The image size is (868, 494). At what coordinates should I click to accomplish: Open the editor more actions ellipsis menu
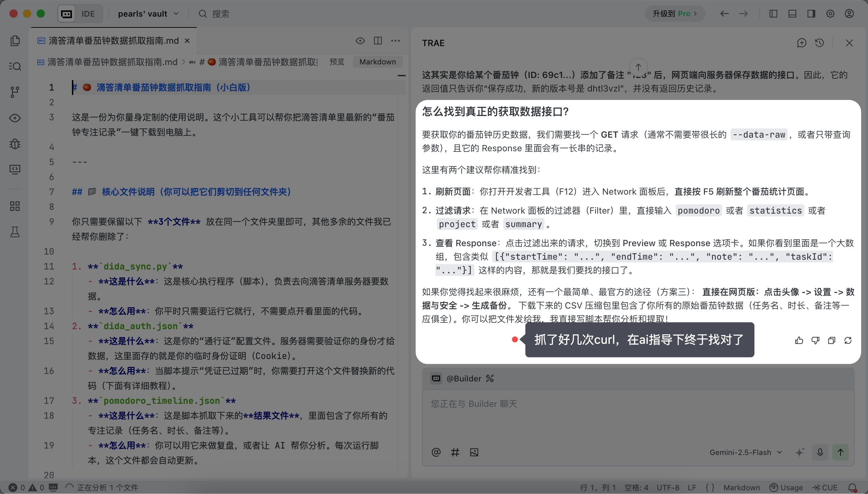[x=395, y=41]
